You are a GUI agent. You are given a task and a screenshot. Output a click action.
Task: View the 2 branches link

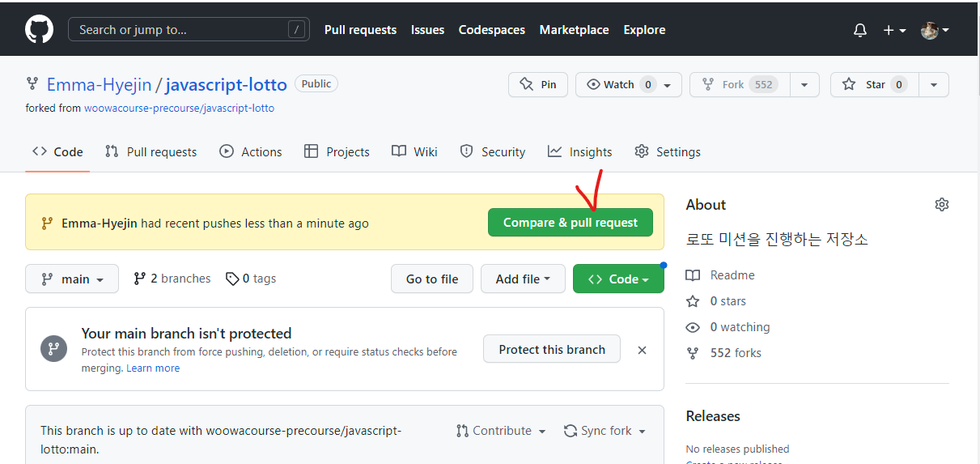coord(172,279)
